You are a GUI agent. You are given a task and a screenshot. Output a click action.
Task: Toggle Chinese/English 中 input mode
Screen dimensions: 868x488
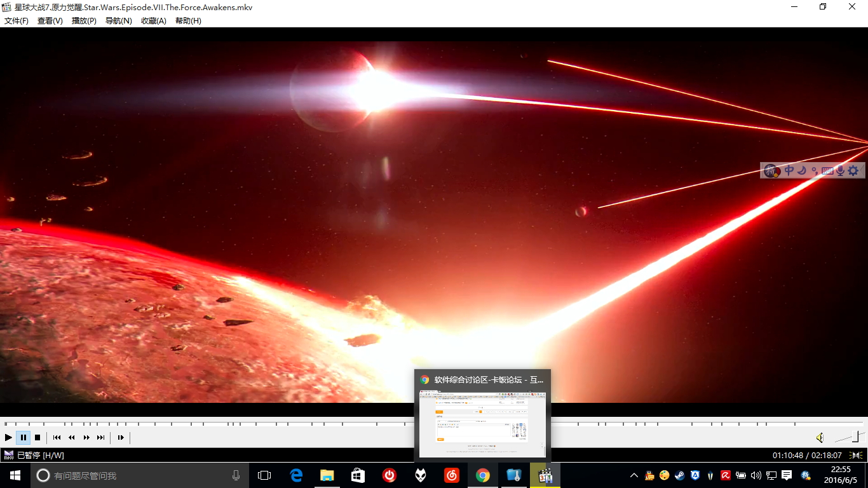[x=789, y=170]
